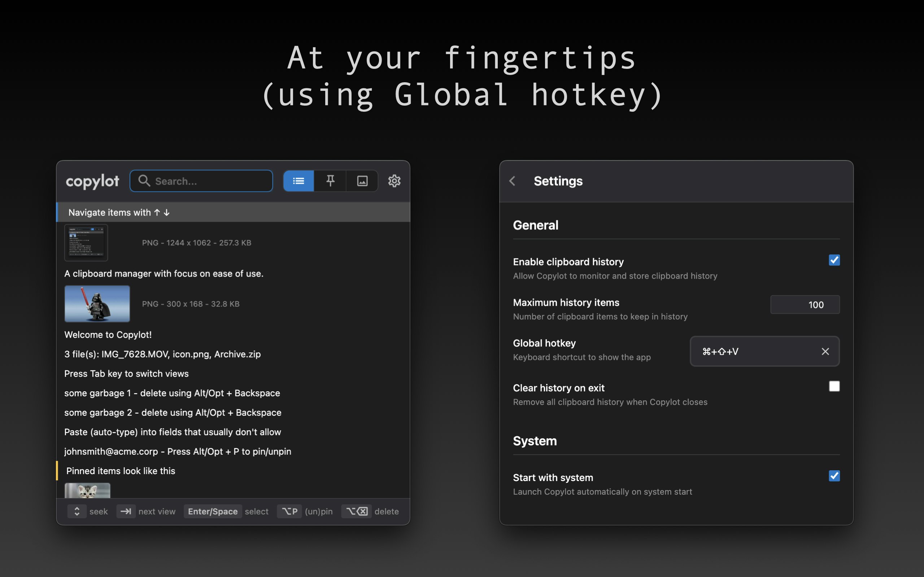Select the Settings header title
The width and height of the screenshot is (924, 577).
(558, 181)
